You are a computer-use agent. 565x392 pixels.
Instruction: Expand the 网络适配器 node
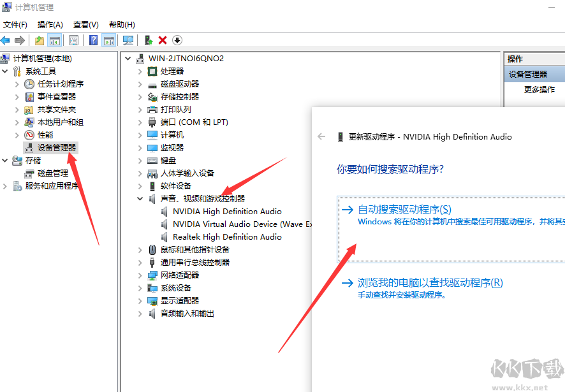click(139, 275)
